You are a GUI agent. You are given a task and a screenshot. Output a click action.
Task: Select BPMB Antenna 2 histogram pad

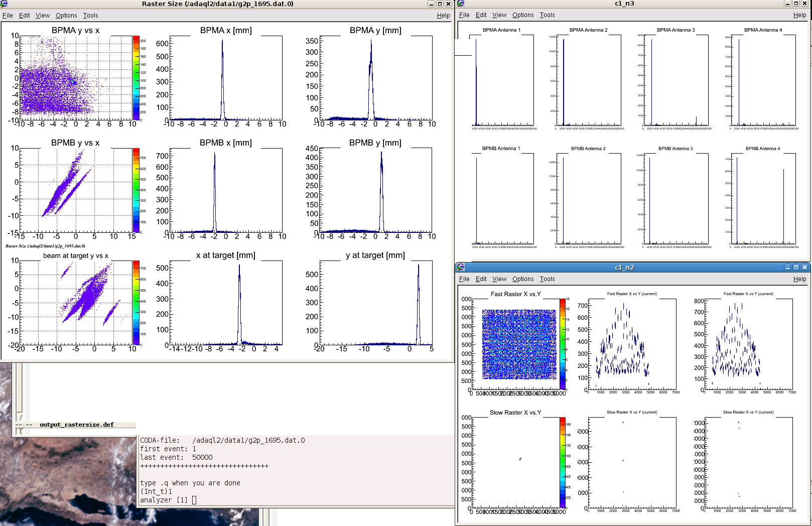tap(589, 198)
